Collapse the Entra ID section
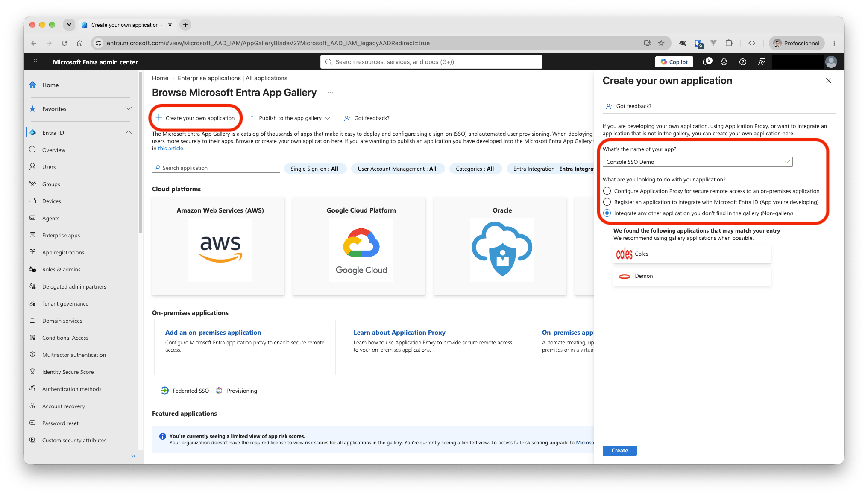 point(129,132)
